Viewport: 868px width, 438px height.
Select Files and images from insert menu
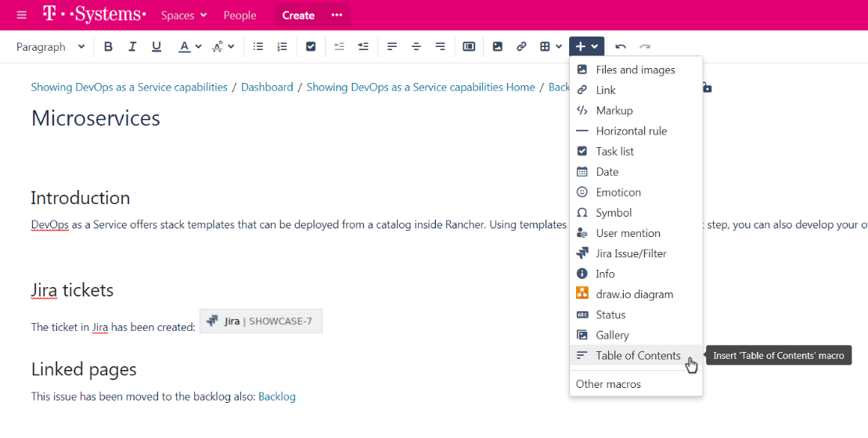coord(636,70)
